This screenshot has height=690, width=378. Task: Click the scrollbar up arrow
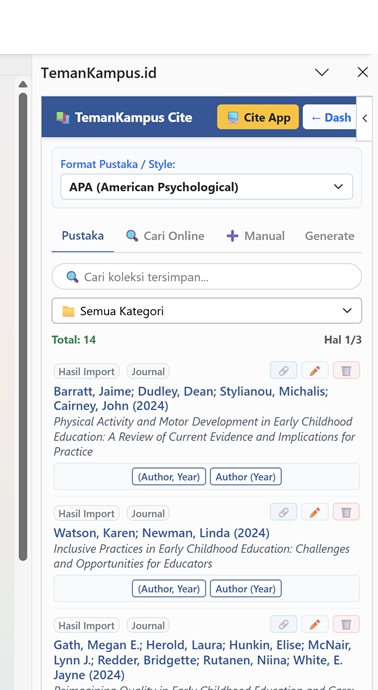[23, 84]
